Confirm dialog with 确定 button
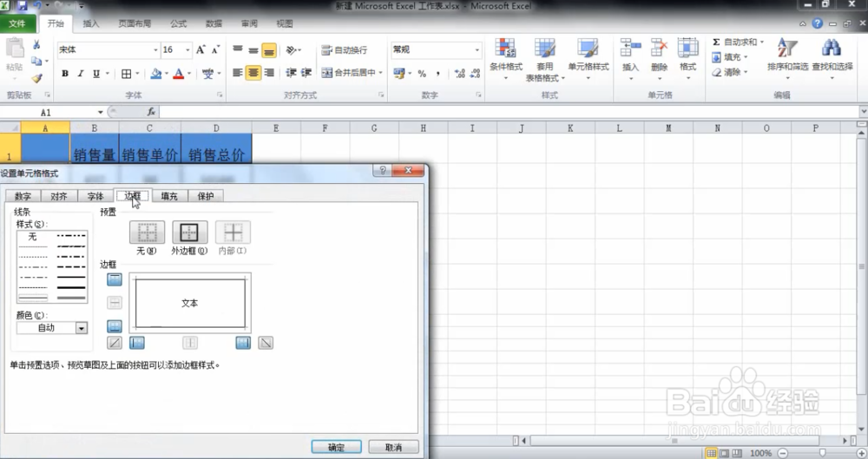868x459 pixels. point(336,447)
